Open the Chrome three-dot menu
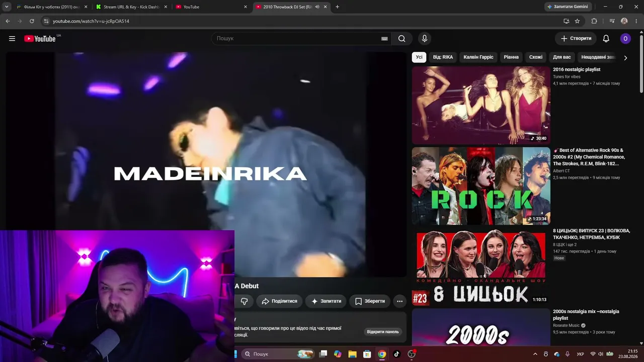The height and width of the screenshot is (362, 644). 636,21
